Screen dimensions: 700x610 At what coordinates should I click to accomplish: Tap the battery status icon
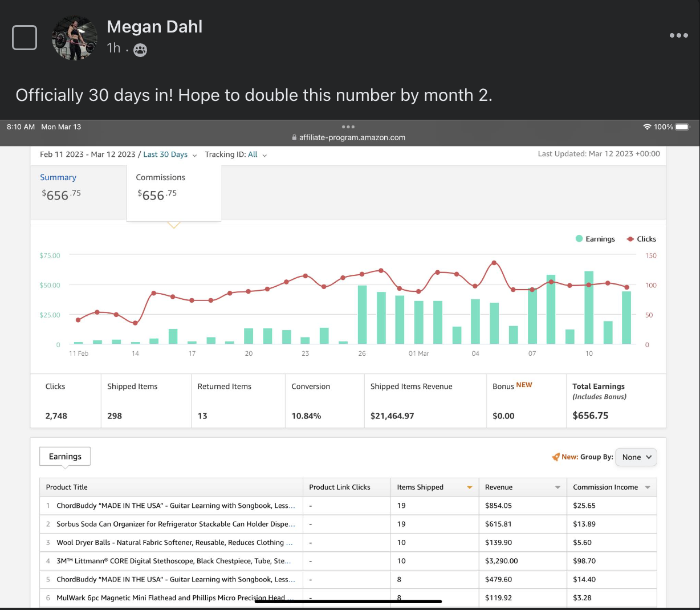[682, 127]
